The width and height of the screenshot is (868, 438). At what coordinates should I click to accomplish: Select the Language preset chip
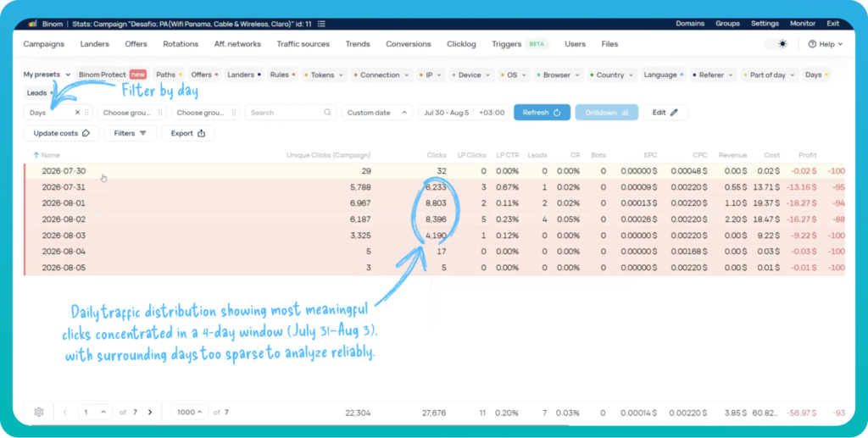(663, 75)
